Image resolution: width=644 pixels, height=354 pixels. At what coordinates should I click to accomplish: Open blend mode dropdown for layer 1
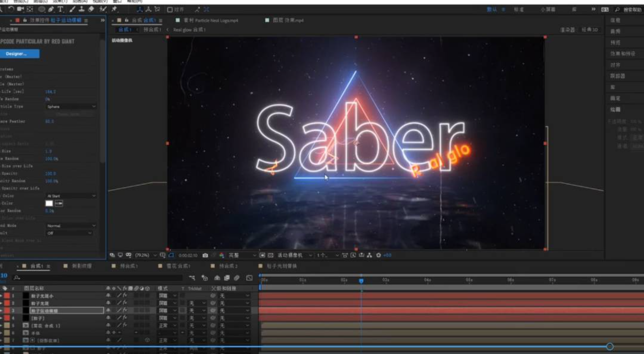(x=167, y=296)
